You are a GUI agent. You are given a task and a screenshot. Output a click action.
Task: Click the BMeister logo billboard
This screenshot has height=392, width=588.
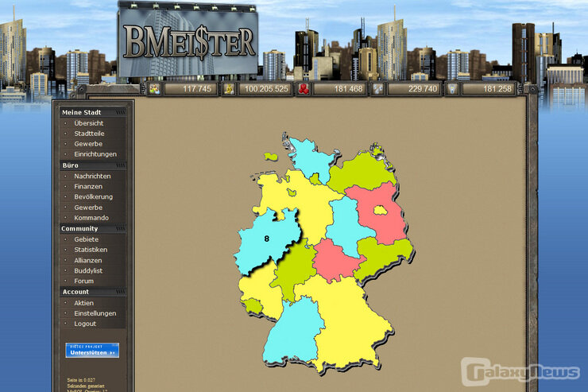[x=188, y=40]
